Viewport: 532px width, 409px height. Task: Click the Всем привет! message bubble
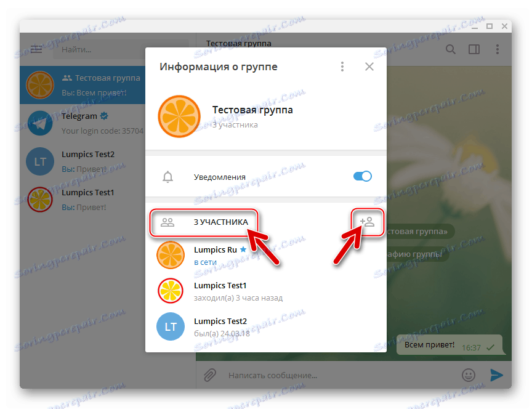(x=449, y=345)
